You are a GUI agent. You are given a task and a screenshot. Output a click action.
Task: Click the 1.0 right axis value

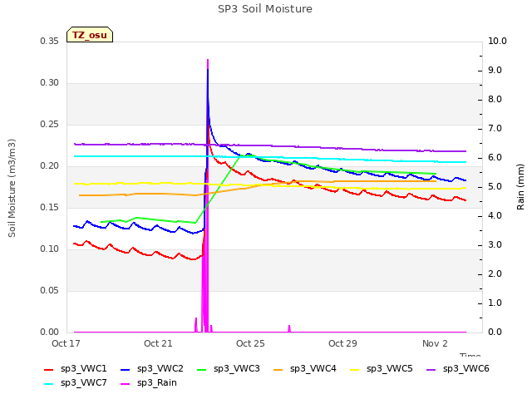coord(495,303)
